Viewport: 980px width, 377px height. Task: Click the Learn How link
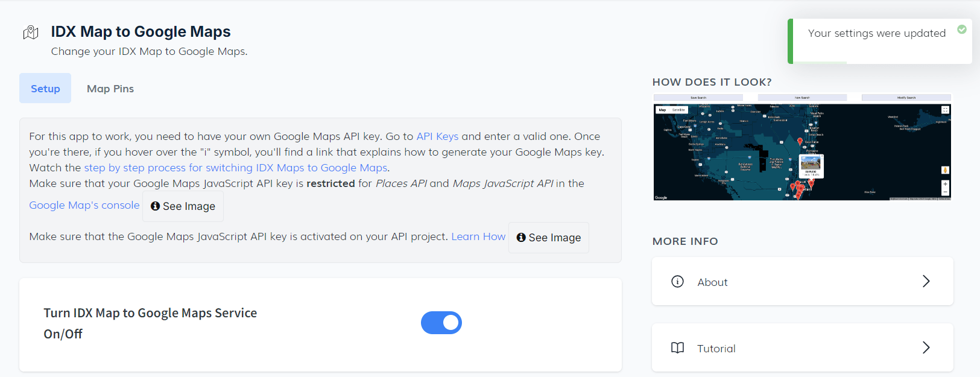478,236
